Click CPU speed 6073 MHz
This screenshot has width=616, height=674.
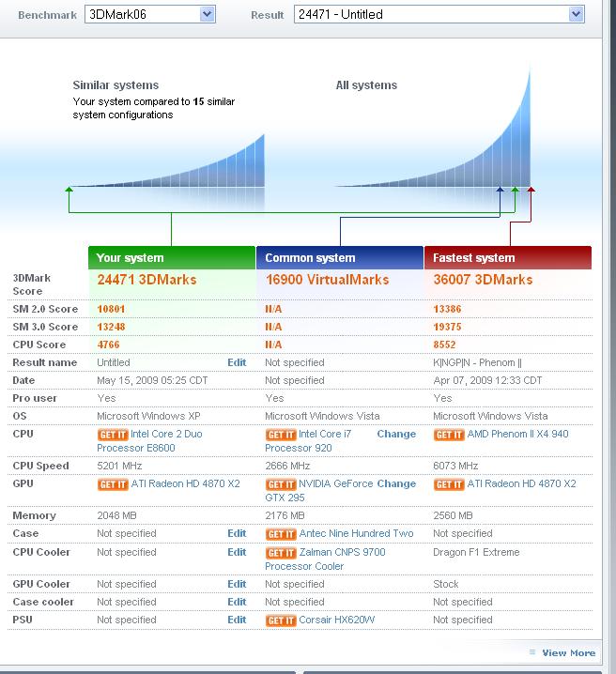pyautogui.click(x=455, y=466)
